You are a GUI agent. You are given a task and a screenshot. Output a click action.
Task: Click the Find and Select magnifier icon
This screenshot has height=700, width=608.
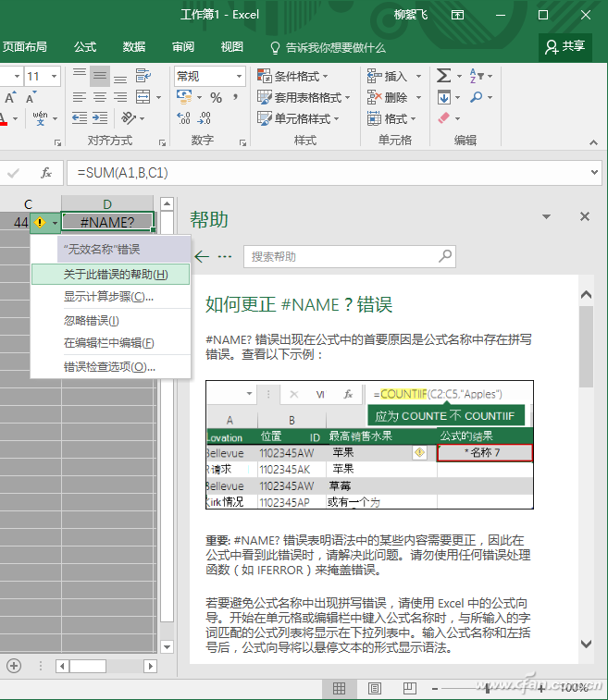coord(477,97)
